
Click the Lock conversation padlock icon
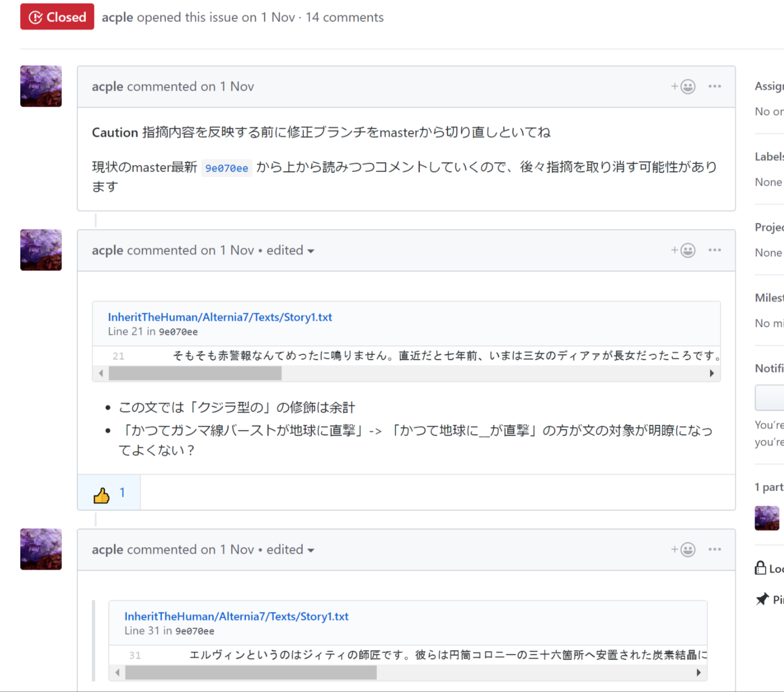pos(761,568)
